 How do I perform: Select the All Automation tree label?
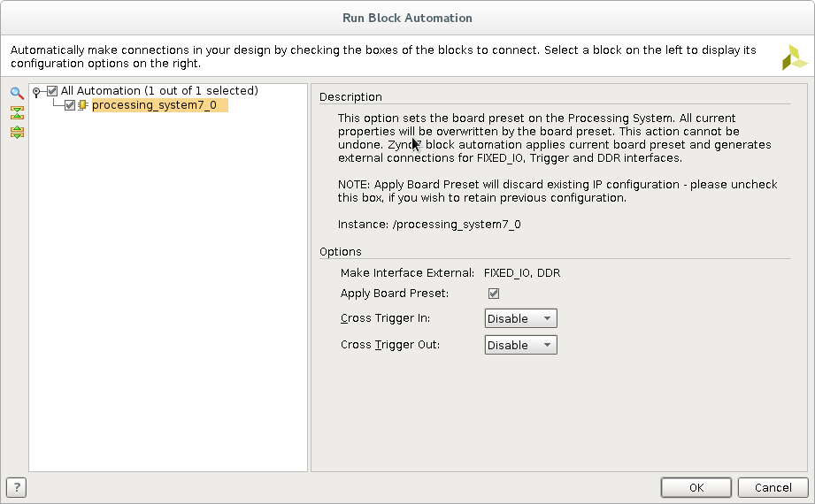coord(159,91)
